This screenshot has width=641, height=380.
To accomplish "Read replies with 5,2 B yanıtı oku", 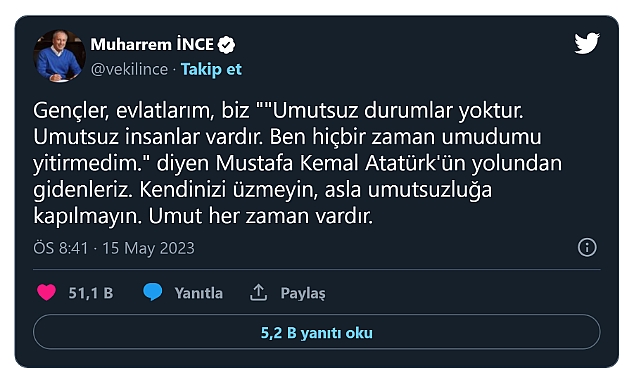I will [317, 332].
